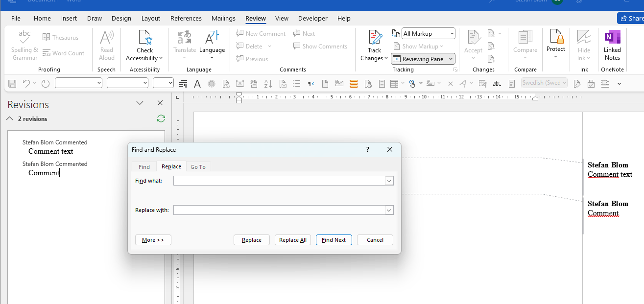Open the Swedish language selector on toolbar
644x304 pixels.
tap(544, 83)
